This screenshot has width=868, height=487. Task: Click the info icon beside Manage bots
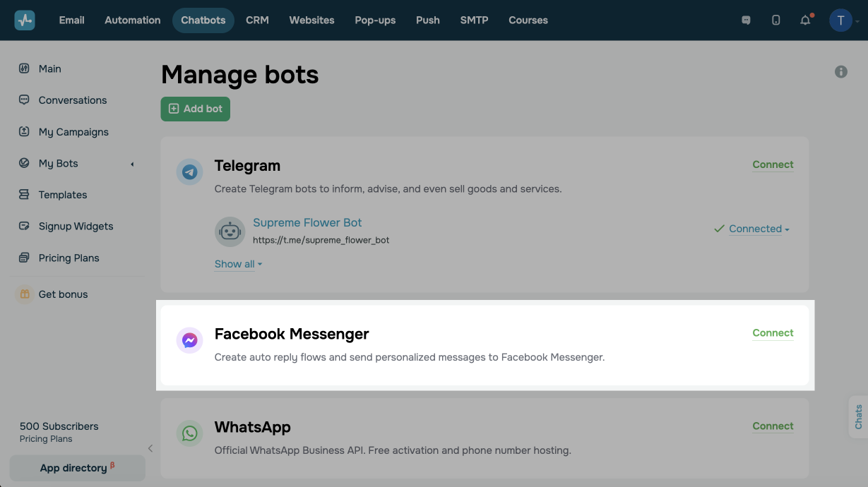click(x=840, y=71)
